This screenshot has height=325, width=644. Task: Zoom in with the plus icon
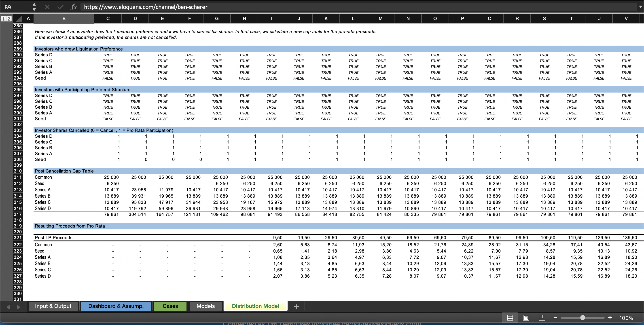pos(610,317)
